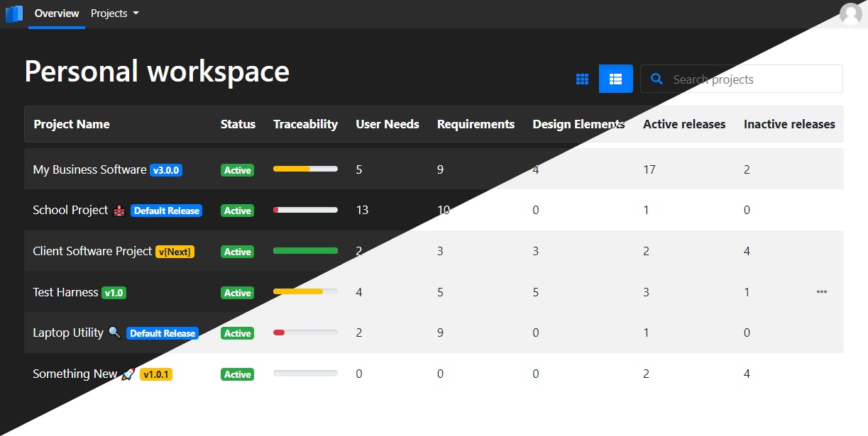This screenshot has width=868, height=436.
Task: Sort by Project Name column header
Action: click(x=72, y=124)
